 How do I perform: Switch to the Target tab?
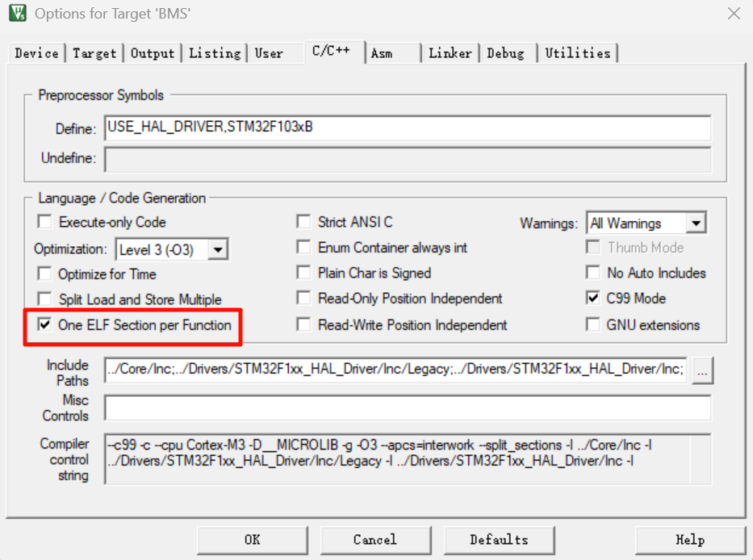pos(94,52)
